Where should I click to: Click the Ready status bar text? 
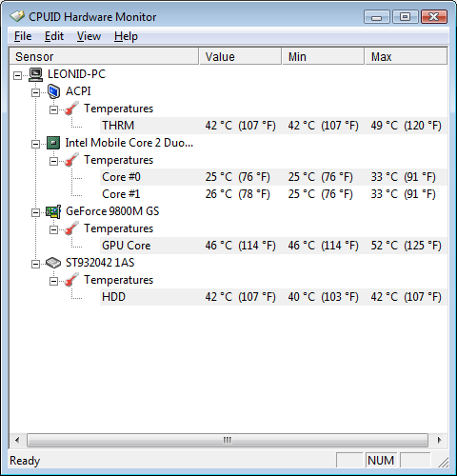25,461
